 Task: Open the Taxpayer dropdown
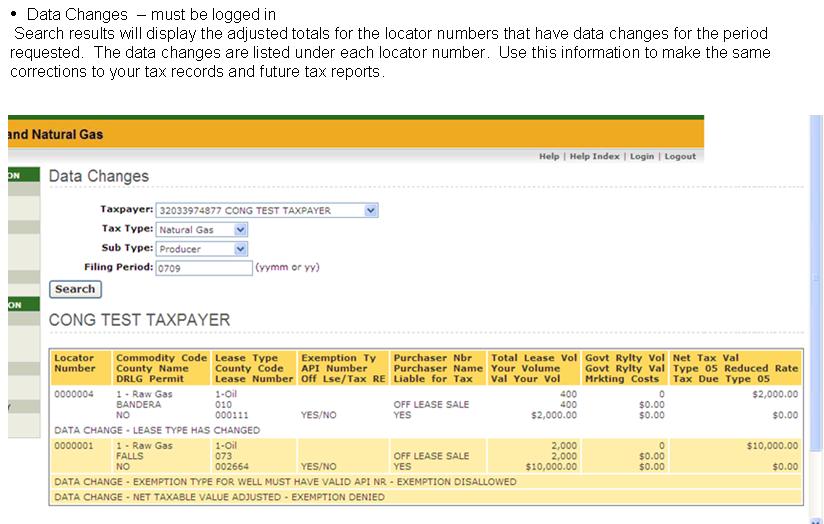267,210
